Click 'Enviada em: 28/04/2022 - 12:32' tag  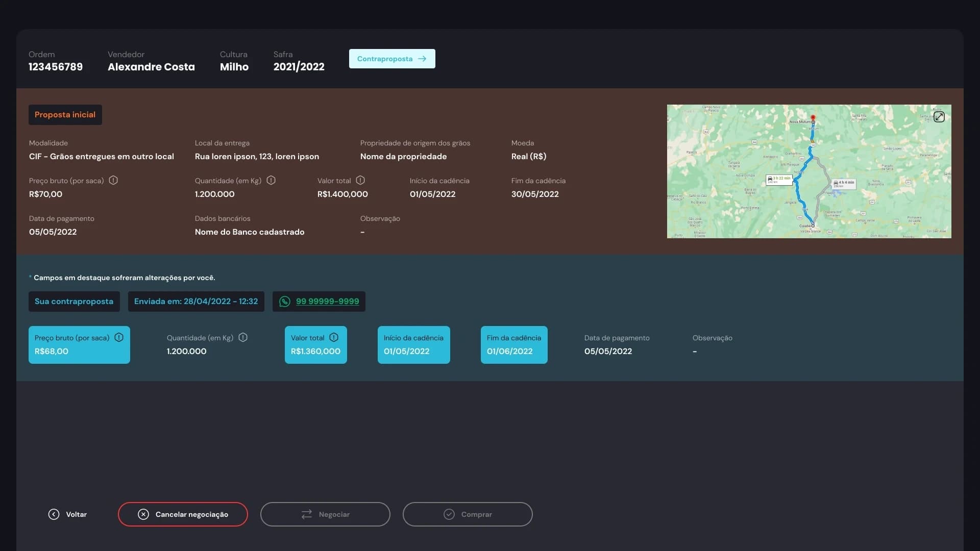[x=196, y=302]
